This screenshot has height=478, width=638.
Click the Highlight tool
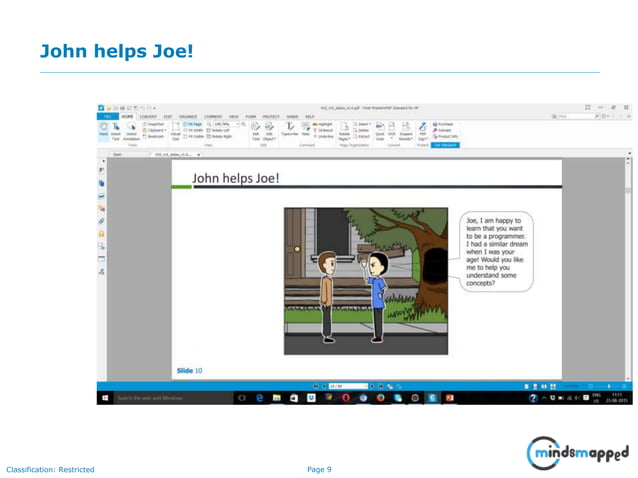tap(323, 124)
